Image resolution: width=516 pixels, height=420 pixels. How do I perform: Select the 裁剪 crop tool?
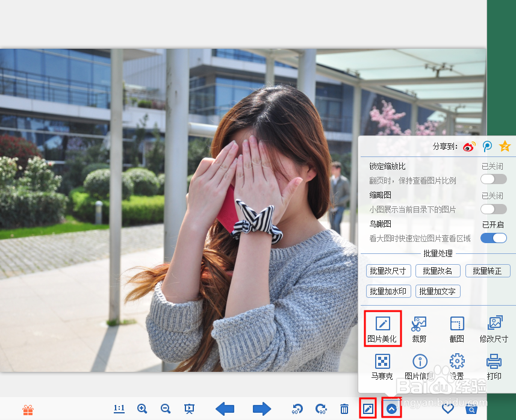(419, 329)
